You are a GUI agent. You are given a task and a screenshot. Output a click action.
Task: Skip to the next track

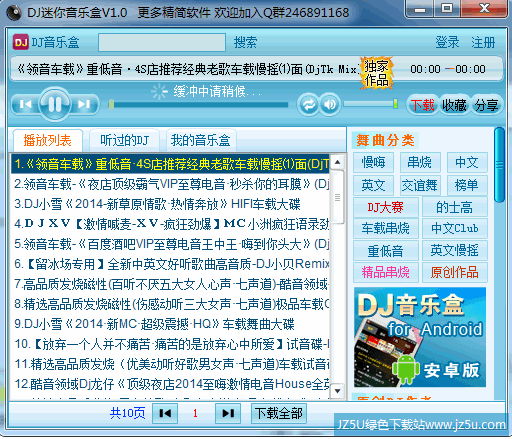click(85, 105)
